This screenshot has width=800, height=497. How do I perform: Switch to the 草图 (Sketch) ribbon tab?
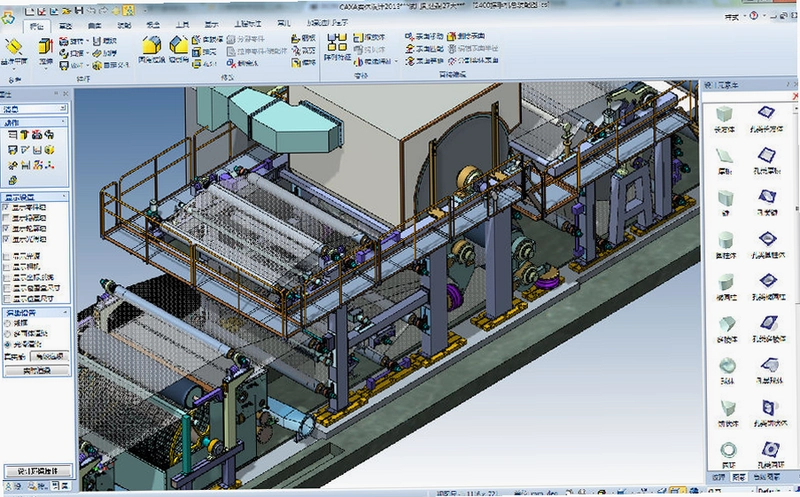click(x=65, y=25)
